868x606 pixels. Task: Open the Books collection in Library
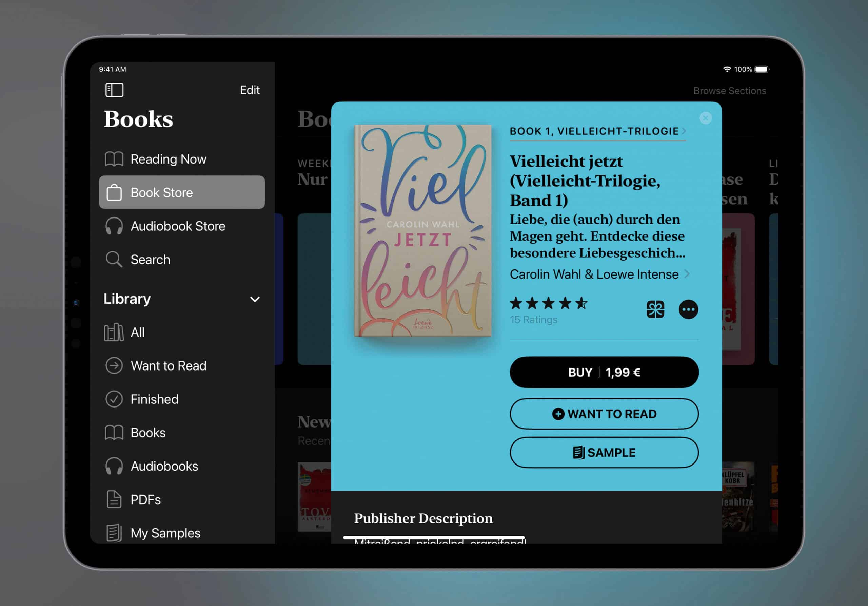pos(182,433)
